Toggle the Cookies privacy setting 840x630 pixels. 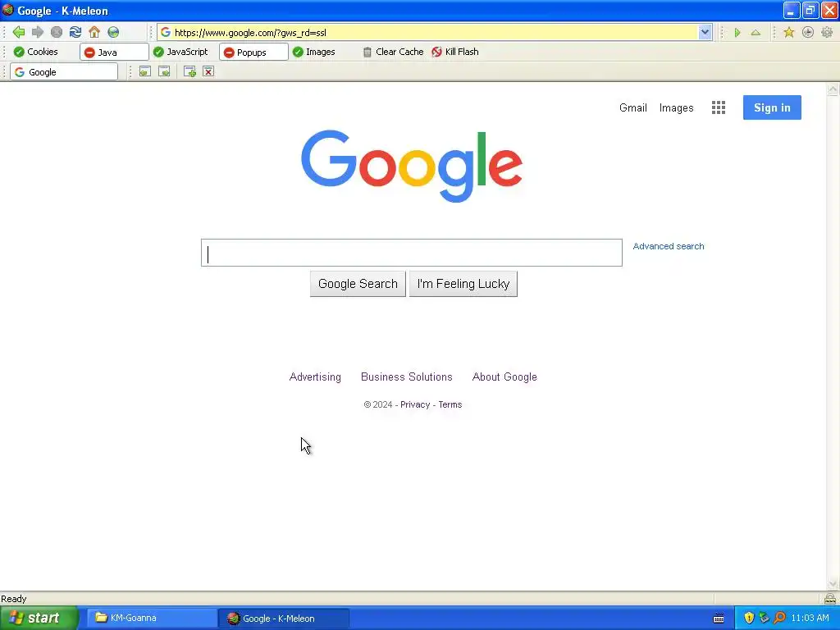click(x=35, y=52)
